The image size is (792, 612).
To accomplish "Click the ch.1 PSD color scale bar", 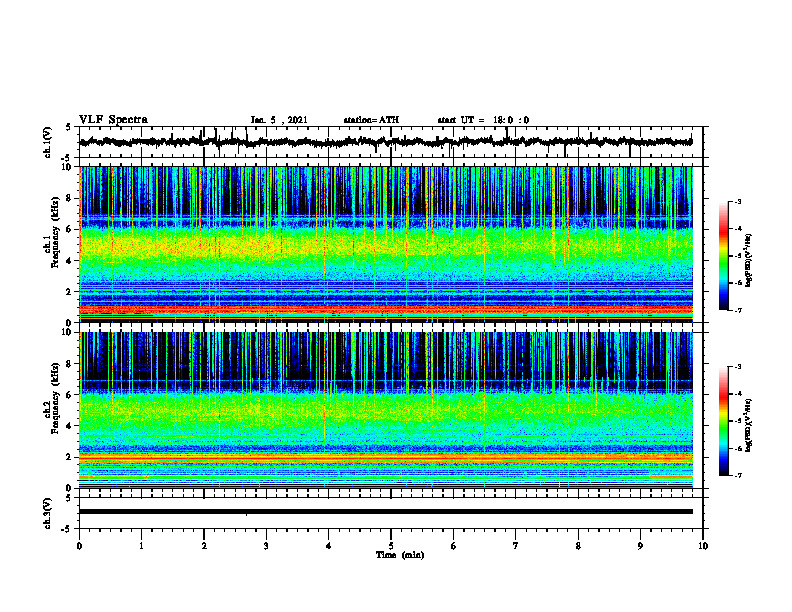I will click(x=723, y=256).
